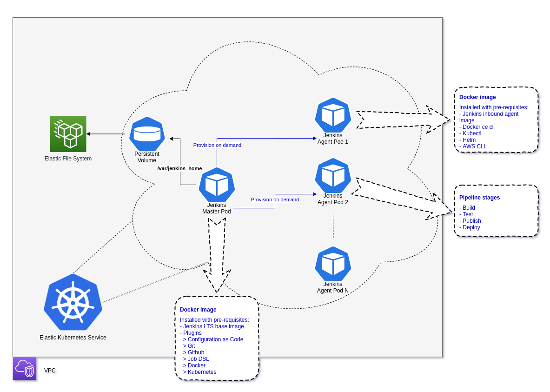Click 'Provision on demand' label near Agent Pod 1
Screen dimensions: 550x392
(217, 145)
